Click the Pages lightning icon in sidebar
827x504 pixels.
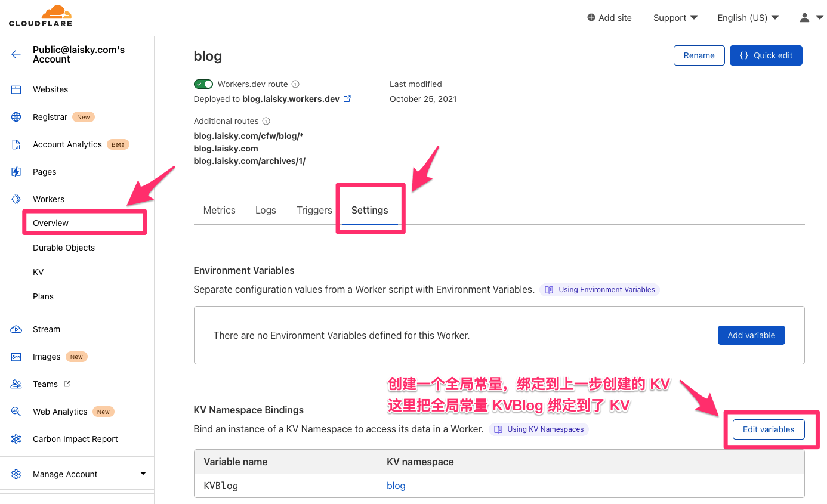click(16, 172)
